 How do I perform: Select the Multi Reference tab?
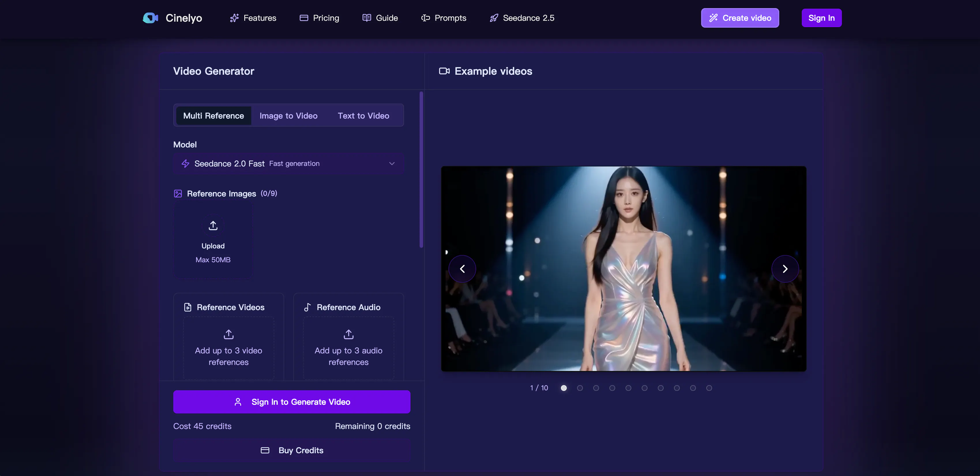213,116
